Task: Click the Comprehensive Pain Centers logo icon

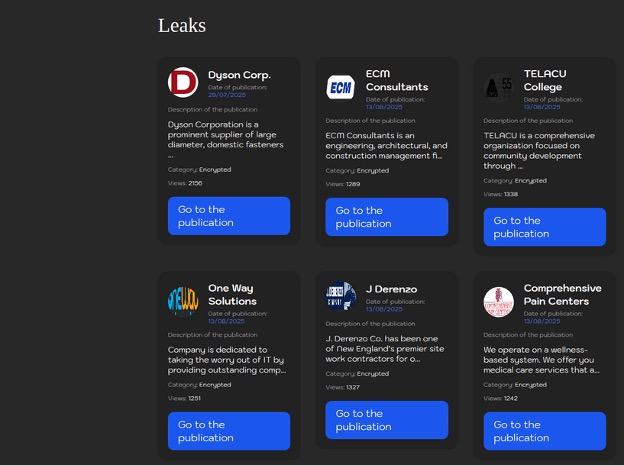Action: 498,301
